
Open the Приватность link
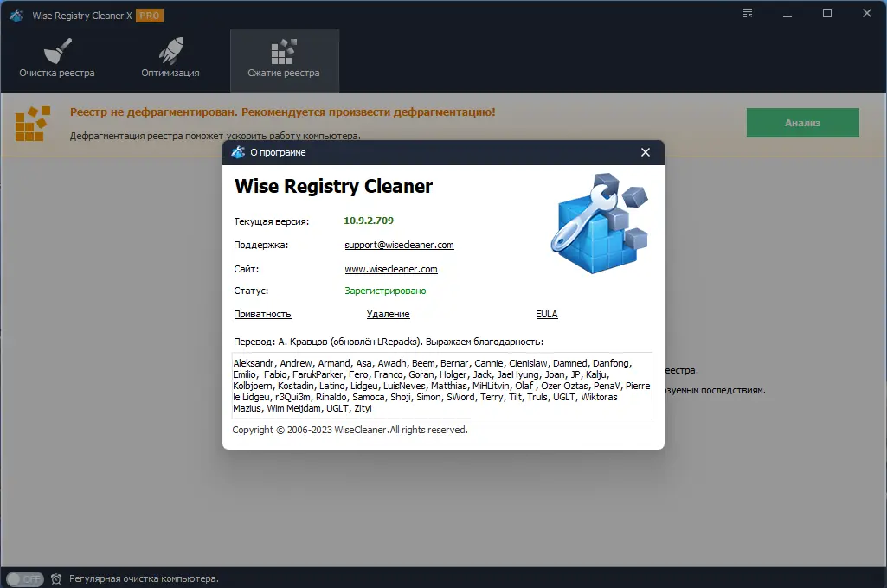coord(261,314)
